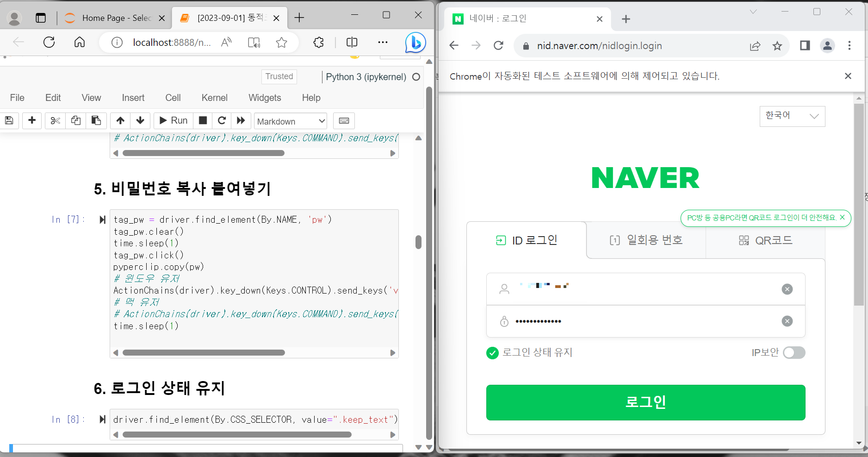Refresh the Edge page
The image size is (868, 457).
(x=49, y=43)
